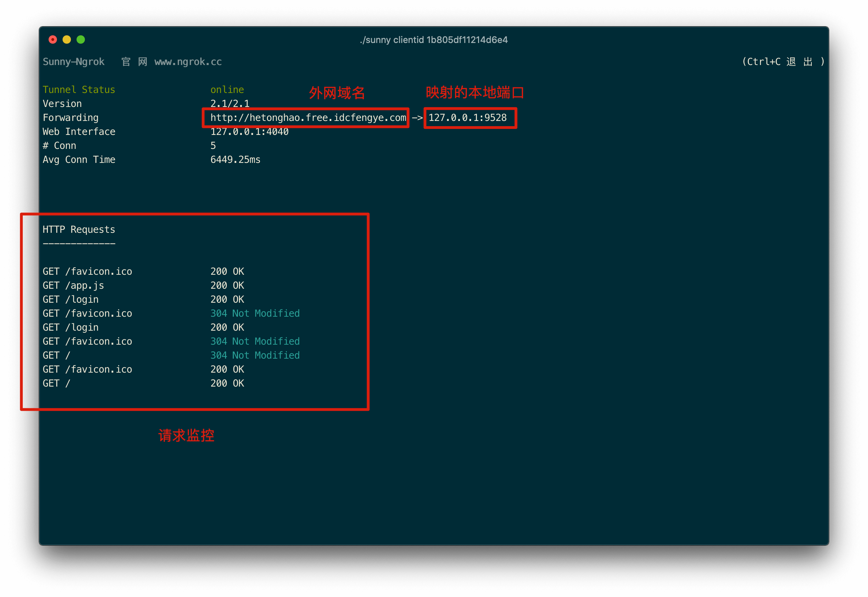Screen dimensions: 868x597
Task: Click the 'online' status value
Action: click(x=227, y=90)
